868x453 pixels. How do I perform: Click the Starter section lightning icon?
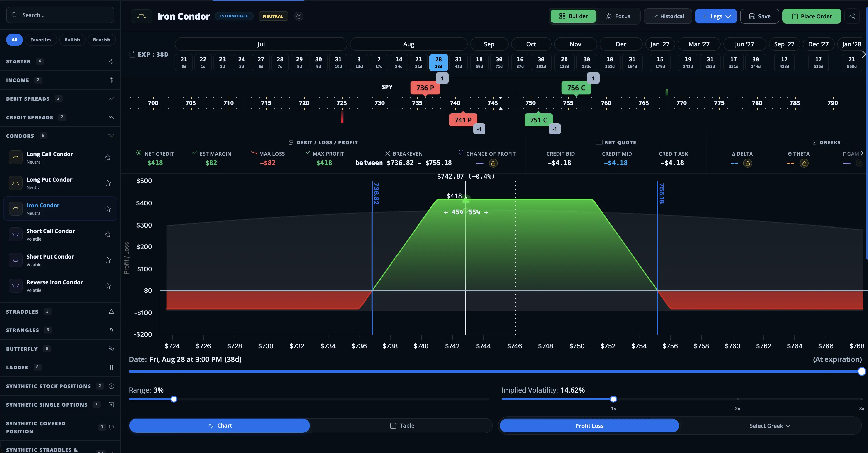tap(111, 61)
